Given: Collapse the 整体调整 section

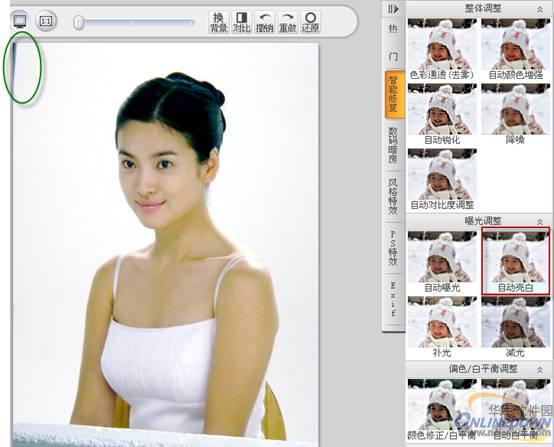Looking at the screenshot, I should (x=540, y=10).
